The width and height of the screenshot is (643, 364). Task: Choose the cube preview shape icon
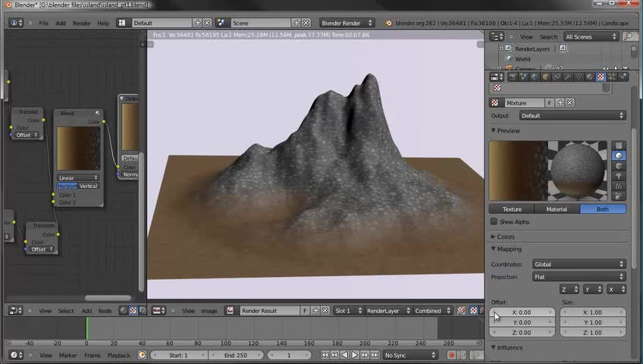[x=619, y=166]
